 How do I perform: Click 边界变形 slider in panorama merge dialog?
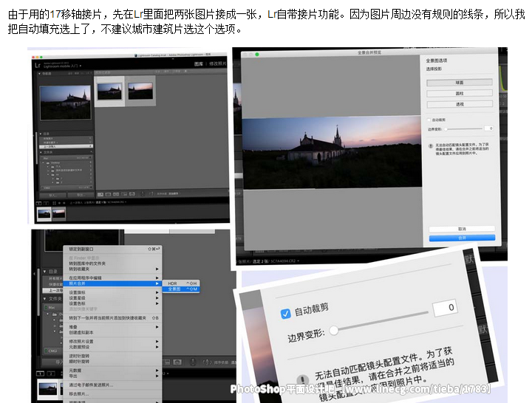(463, 128)
